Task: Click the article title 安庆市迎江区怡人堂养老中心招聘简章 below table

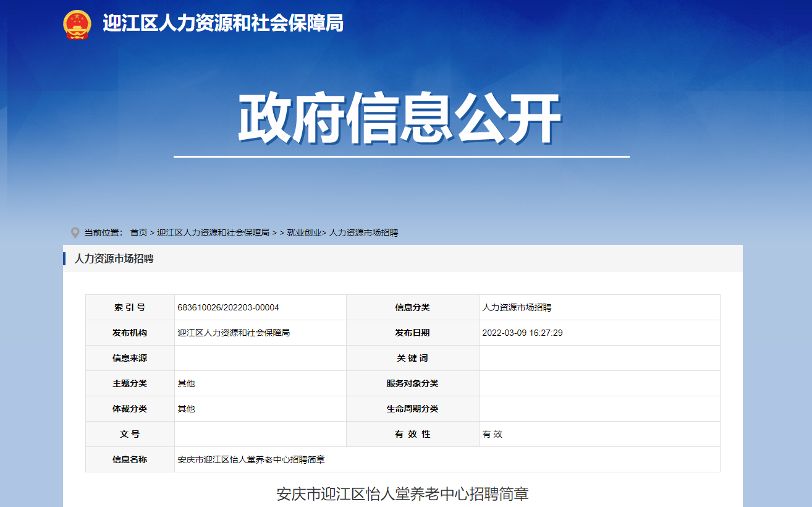Action: pyautogui.click(x=402, y=494)
